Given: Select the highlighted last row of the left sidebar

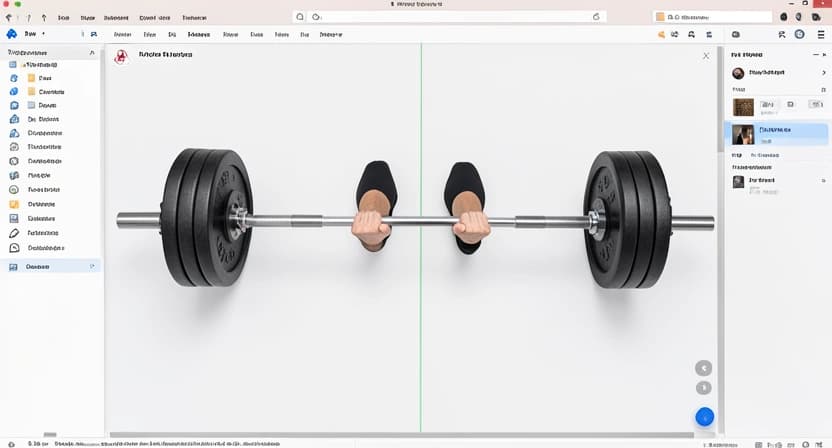Looking at the screenshot, I should [50, 266].
